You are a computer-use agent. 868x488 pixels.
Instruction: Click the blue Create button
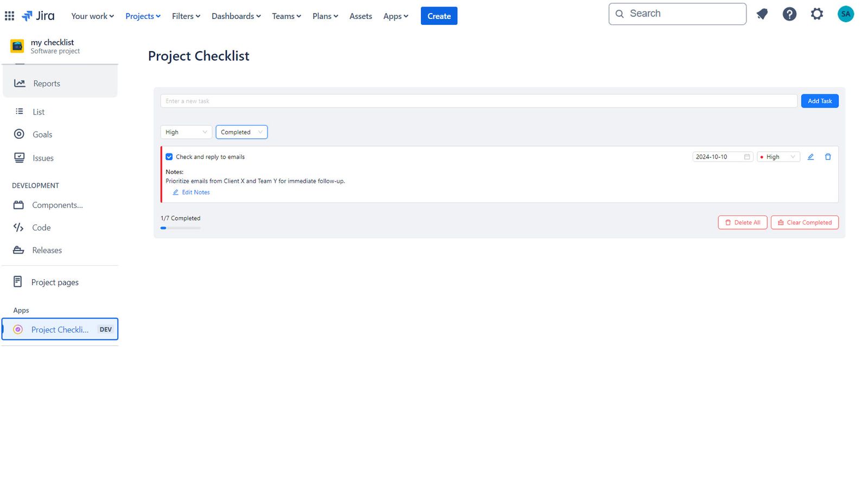[x=439, y=16]
